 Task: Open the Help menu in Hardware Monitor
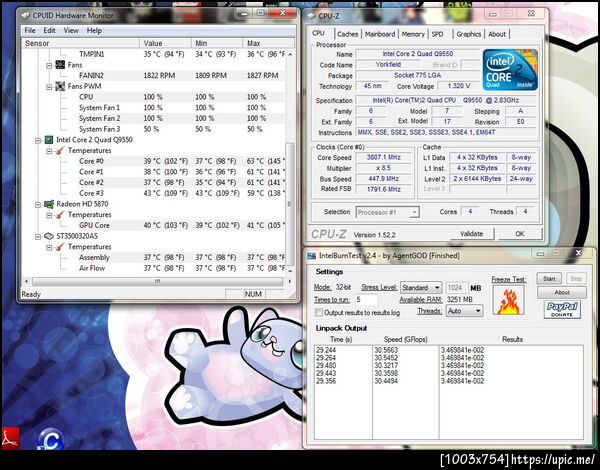coord(94,31)
